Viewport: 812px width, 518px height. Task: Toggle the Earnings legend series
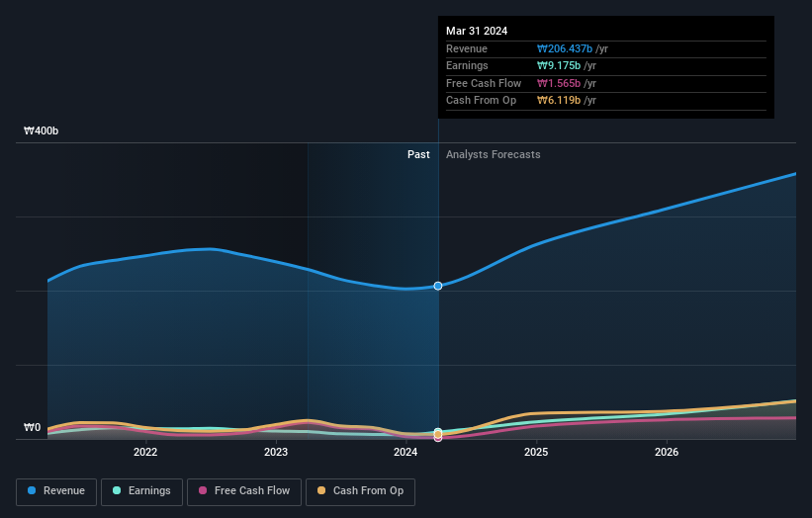(x=141, y=491)
